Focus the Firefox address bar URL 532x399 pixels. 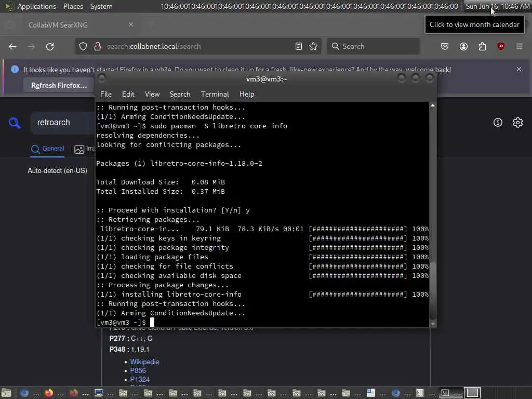point(197,46)
